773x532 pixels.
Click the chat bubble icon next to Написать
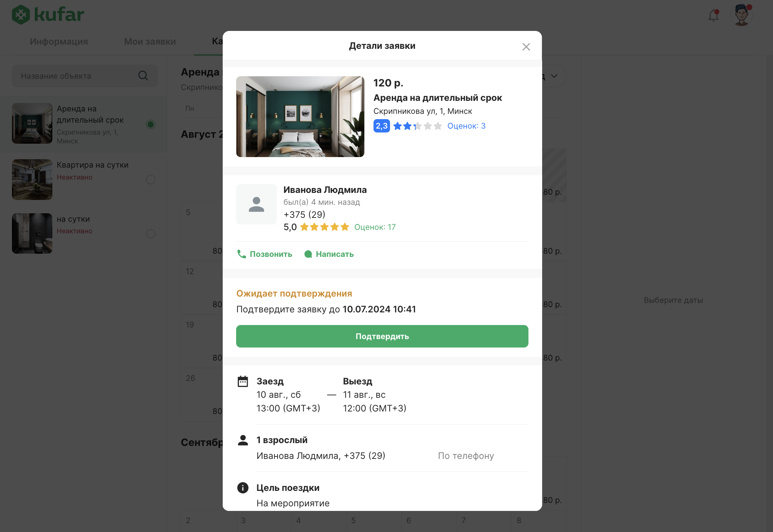(x=308, y=254)
